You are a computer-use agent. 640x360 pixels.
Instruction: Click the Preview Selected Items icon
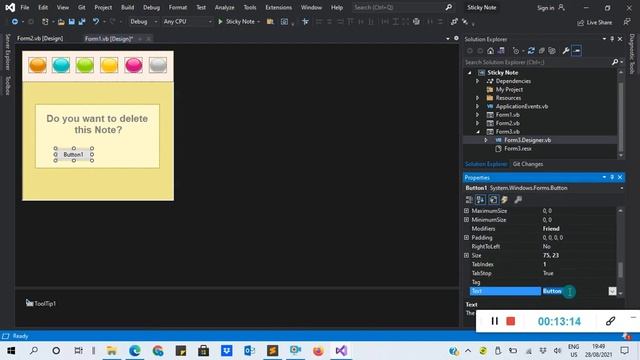576,51
